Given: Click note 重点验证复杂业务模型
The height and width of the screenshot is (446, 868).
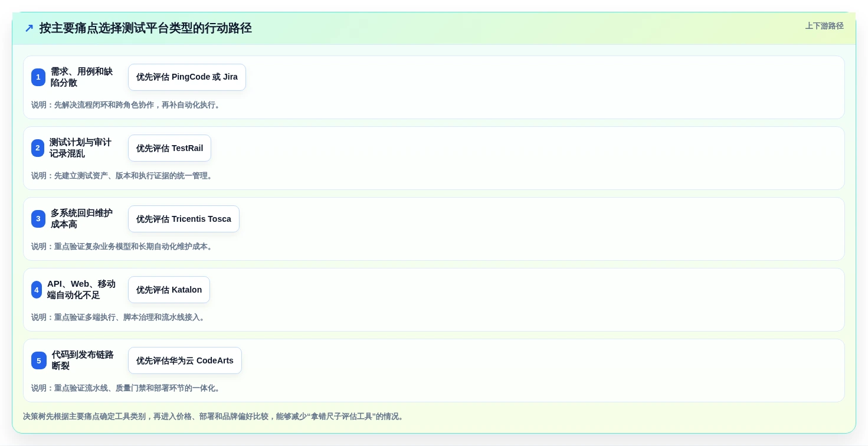Looking at the screenshot, I should 123,247.
